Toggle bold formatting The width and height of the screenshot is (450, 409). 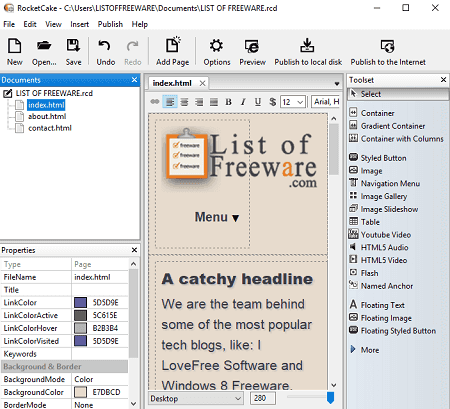coord(228,102)
